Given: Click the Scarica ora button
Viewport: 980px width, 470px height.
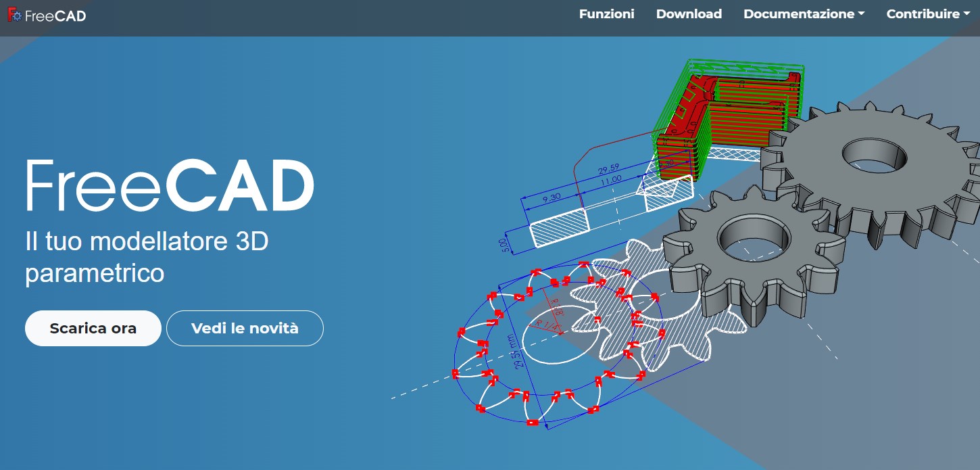Looking at the screenshot, I should tap(93, 328).
